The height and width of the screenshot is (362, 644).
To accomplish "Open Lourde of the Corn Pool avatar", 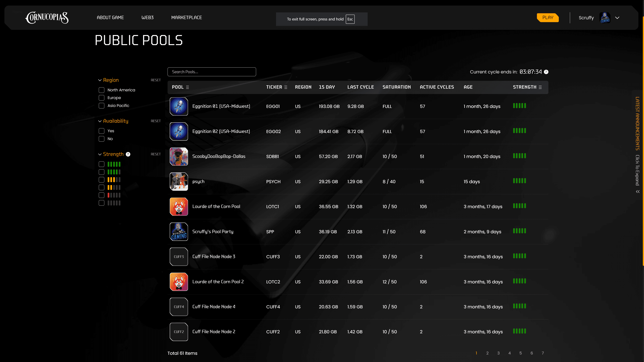I will [179, 207].
